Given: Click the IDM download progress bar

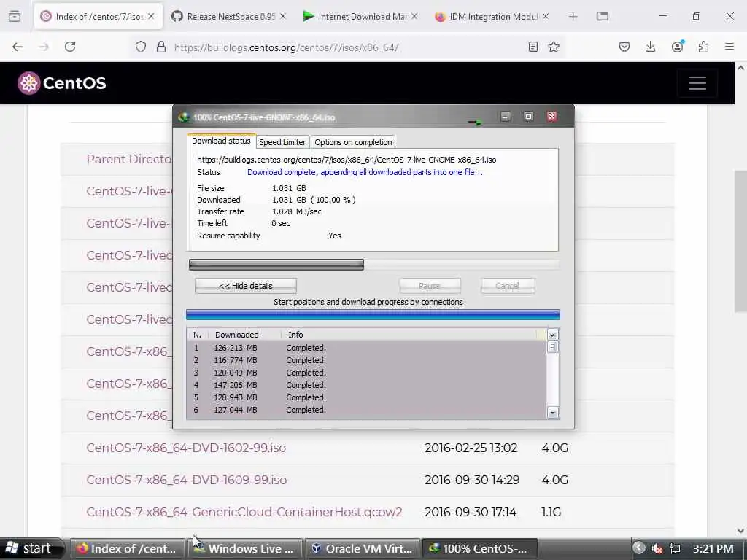Looking at the screenshot, I should [x=374, y=265].
